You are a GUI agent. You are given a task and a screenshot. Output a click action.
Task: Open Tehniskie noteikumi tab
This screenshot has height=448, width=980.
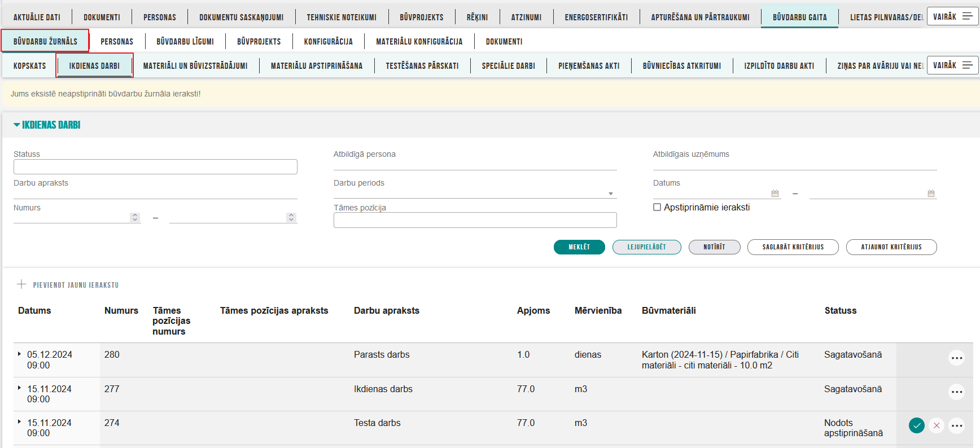pos(342,17)
